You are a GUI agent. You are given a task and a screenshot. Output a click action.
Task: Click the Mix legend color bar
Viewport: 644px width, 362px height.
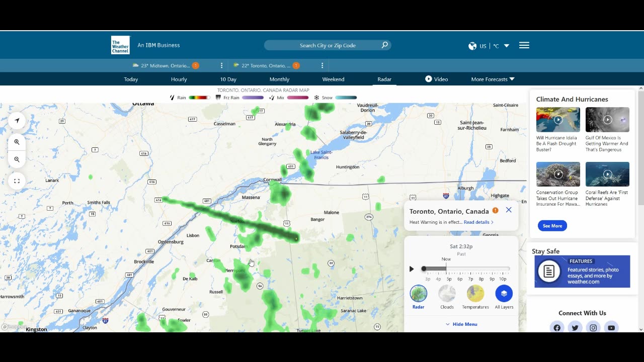[x=298, y=98]
